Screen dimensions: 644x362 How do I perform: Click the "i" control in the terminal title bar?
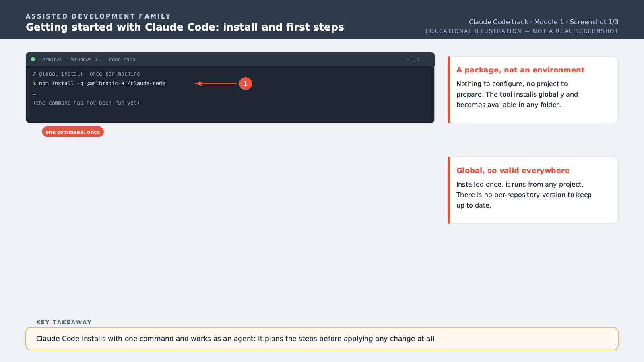point(418,60)
